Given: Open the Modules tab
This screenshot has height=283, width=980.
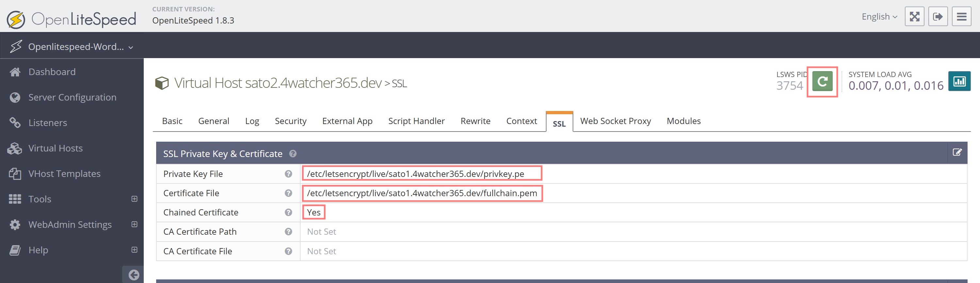Looking at the screenshot, I should pyautogui.click(x=683, y=121).
